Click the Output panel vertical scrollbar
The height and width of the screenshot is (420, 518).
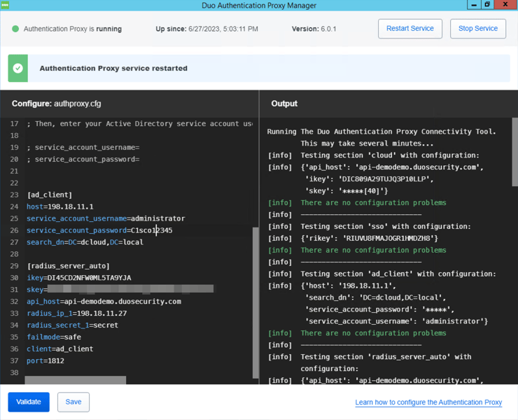click(x=514, y=152)
